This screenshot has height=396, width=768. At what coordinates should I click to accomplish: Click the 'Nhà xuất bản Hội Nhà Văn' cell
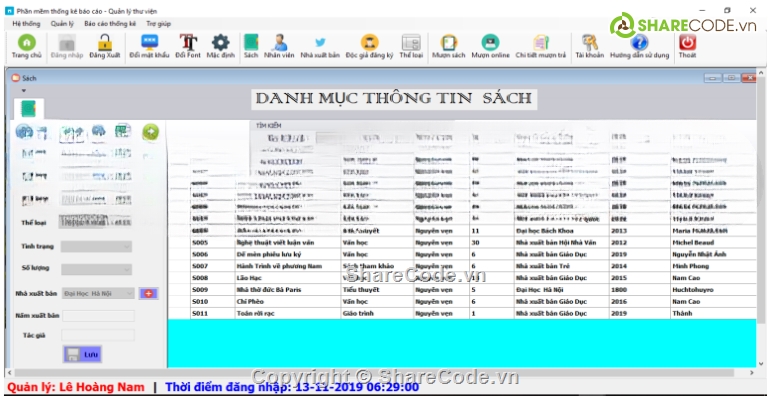coord(562,243)
